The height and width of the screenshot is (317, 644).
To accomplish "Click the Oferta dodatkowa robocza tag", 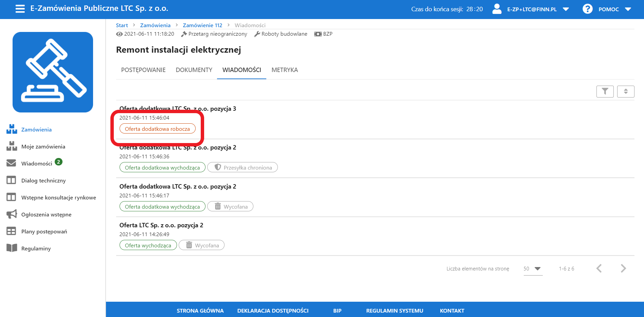I will 157,129.
